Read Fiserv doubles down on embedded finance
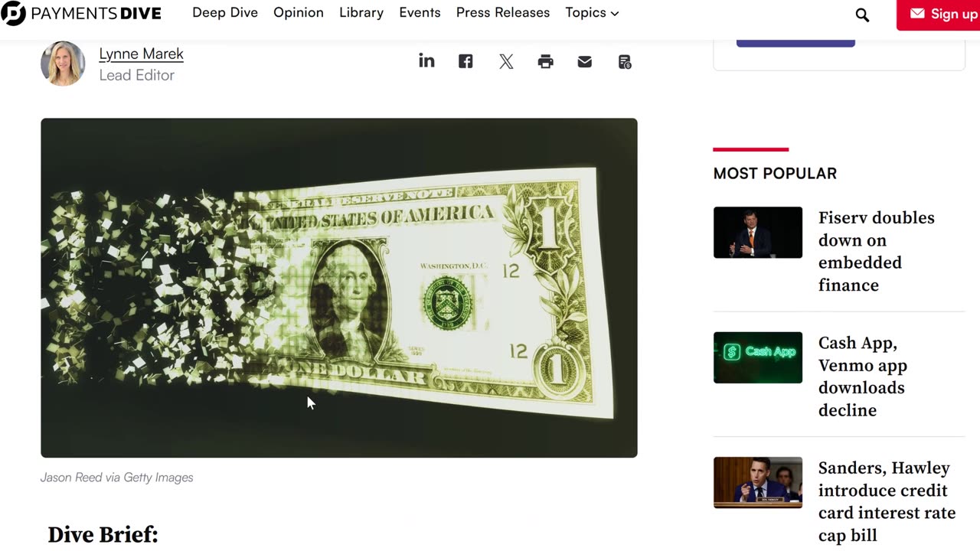 (x=876, y=251)
